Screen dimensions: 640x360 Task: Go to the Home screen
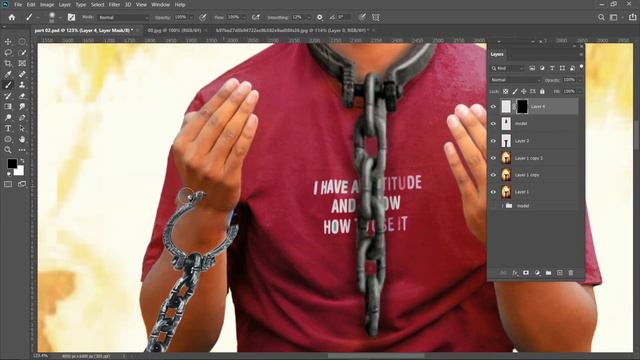click(12, 17)
